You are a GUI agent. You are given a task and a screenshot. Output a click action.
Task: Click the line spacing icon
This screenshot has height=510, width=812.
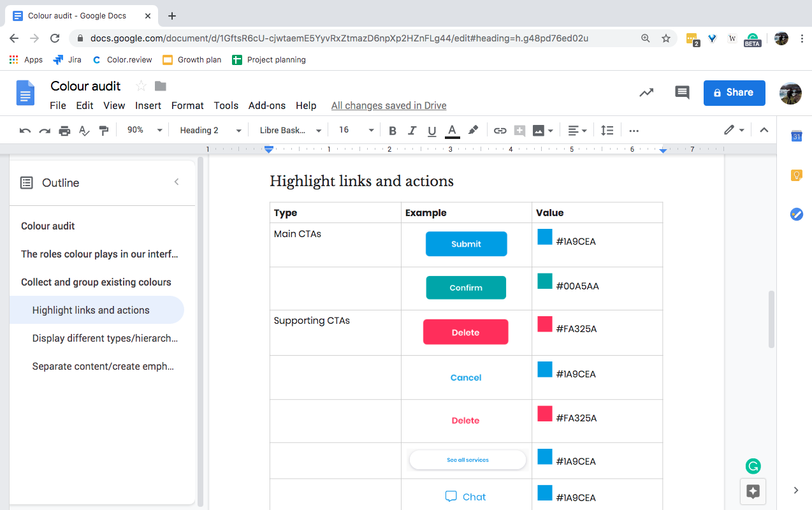(x=607, y=131)
